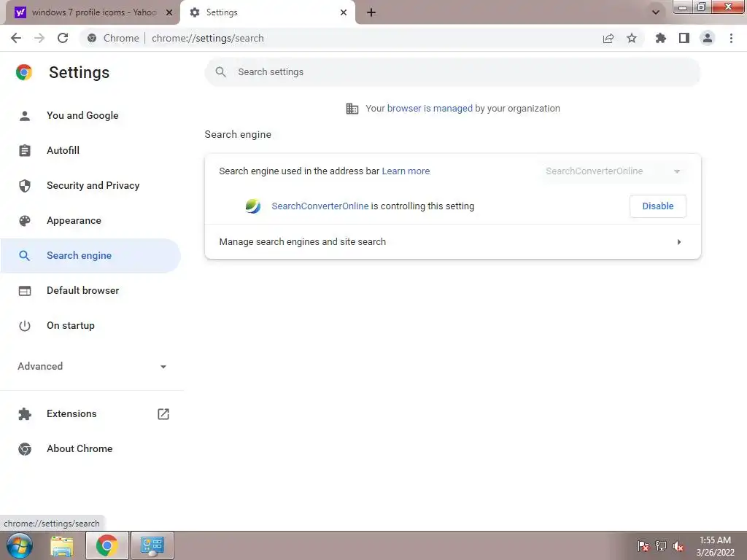This screenshot has width=747, height=560.
Task: Open the share this page icon
Action: click(608, 38)
